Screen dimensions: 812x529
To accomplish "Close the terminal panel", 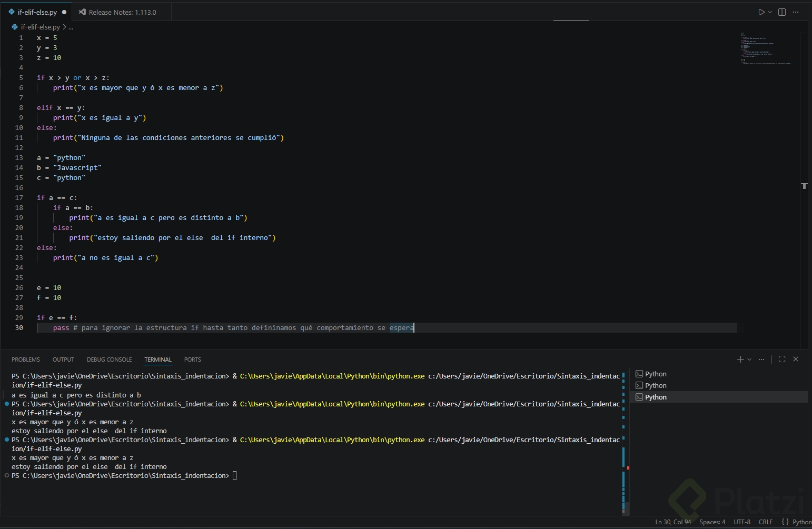I will [796, 359].
